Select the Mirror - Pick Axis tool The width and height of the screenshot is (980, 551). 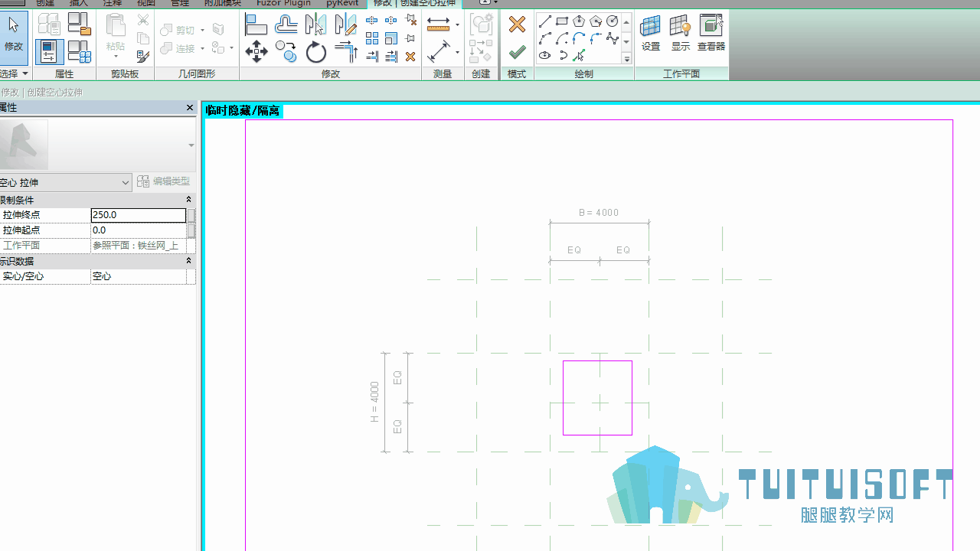315,24
